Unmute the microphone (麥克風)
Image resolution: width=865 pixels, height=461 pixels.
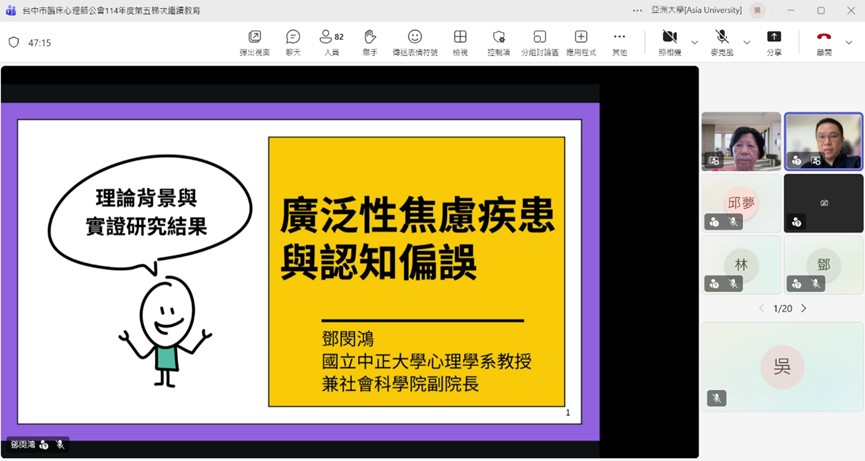click(722, 42)
